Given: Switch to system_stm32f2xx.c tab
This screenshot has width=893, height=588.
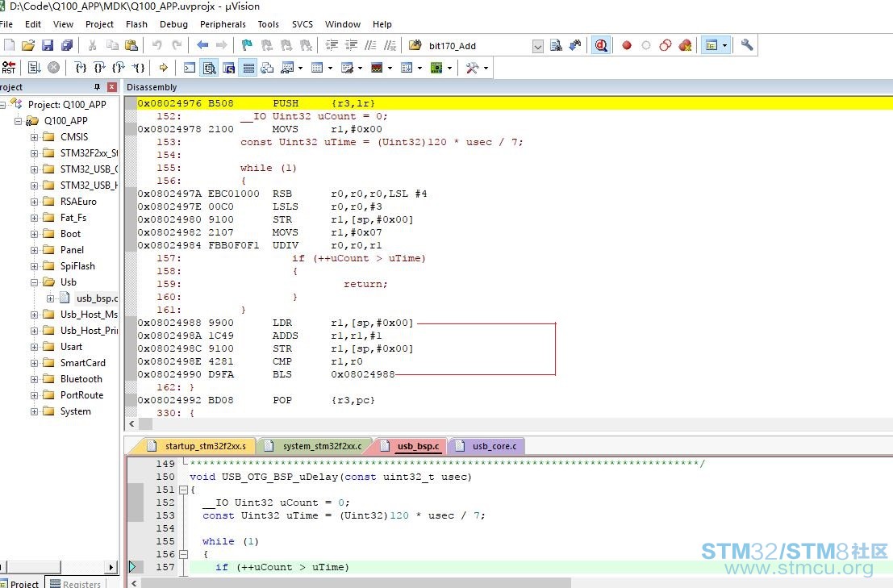Looking at the screenshot, I should pos(315,446).
